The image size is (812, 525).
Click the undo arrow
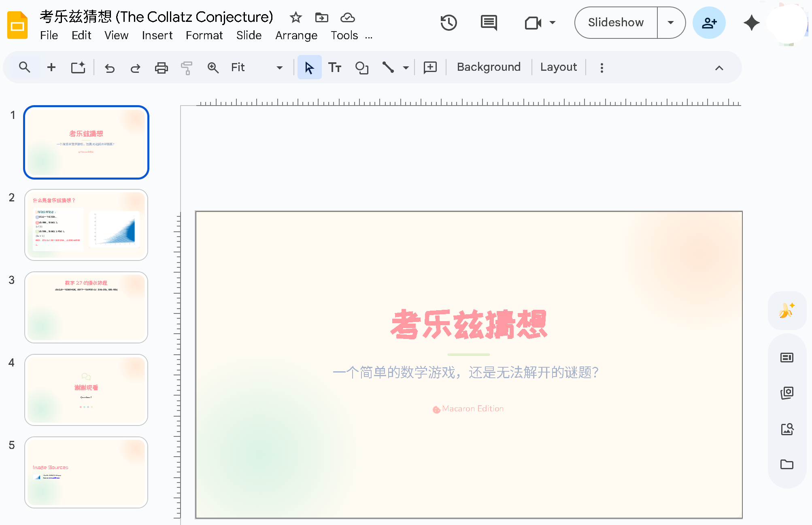[x=110, y=68]
